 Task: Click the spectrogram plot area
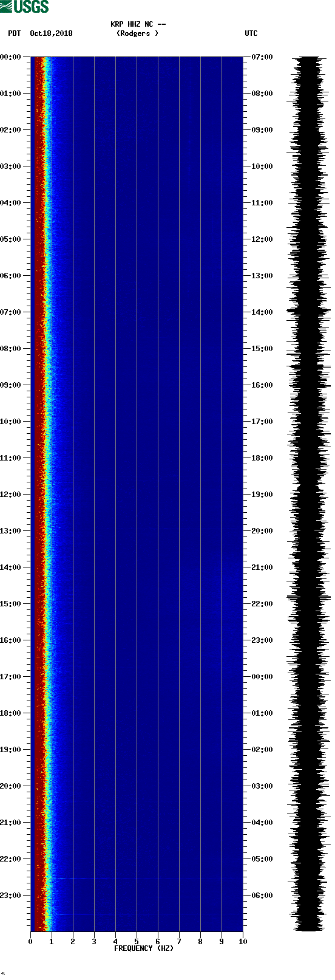(x=137, y=494)
